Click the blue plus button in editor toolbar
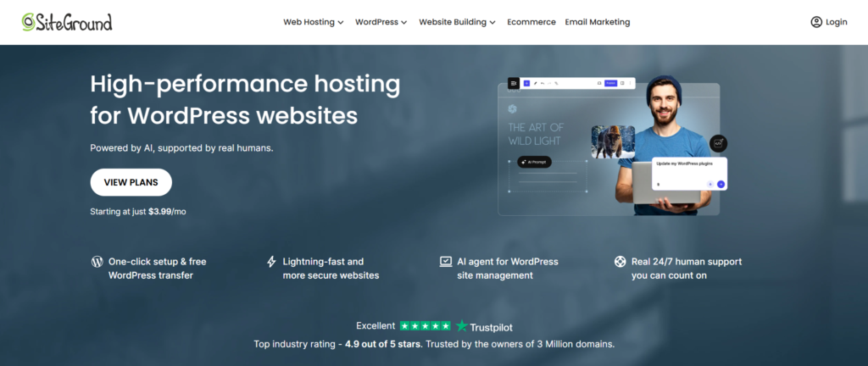The width and height of the screenshot is (868, 366). (526, 84)
